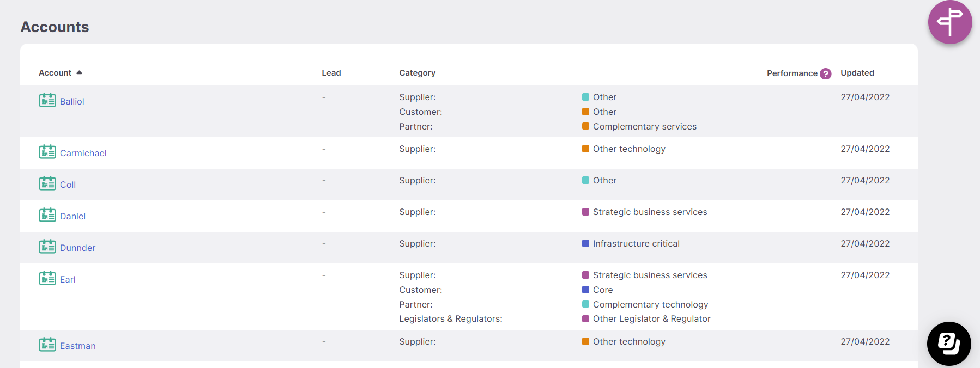The height and width of the screenshot is (368, 980).
Task: Click the Accounts page heading
Action: [55, 27]
